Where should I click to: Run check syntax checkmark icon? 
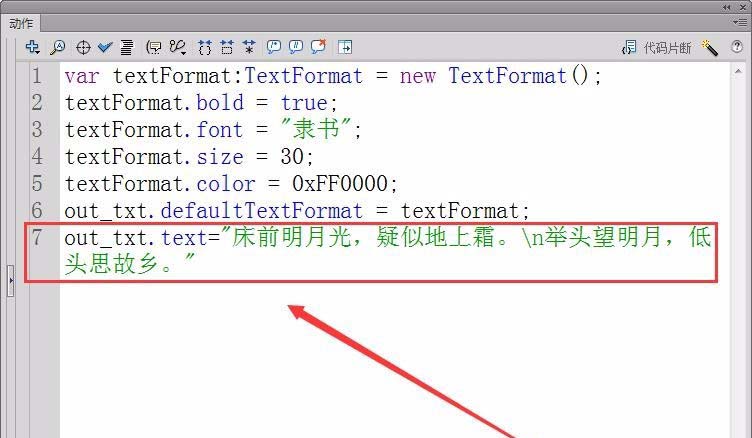[105, 47]
